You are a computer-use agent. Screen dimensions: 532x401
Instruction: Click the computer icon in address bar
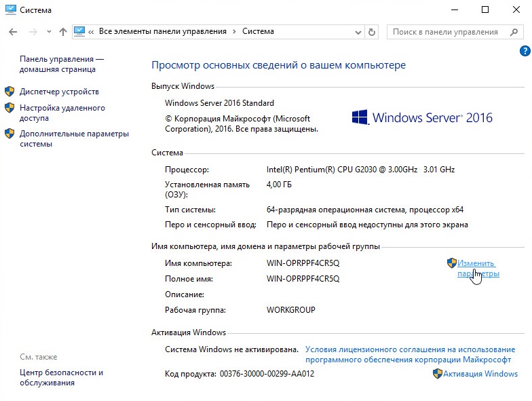point(79,31)
